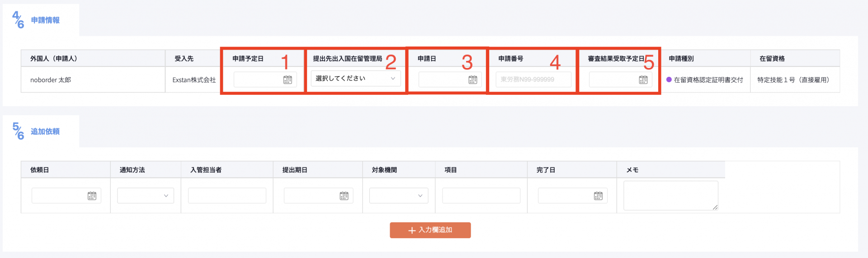Screen dimensions: 868x258
Task: Open calendar icon in 提出期日 column
Action: tap(344, 196)
